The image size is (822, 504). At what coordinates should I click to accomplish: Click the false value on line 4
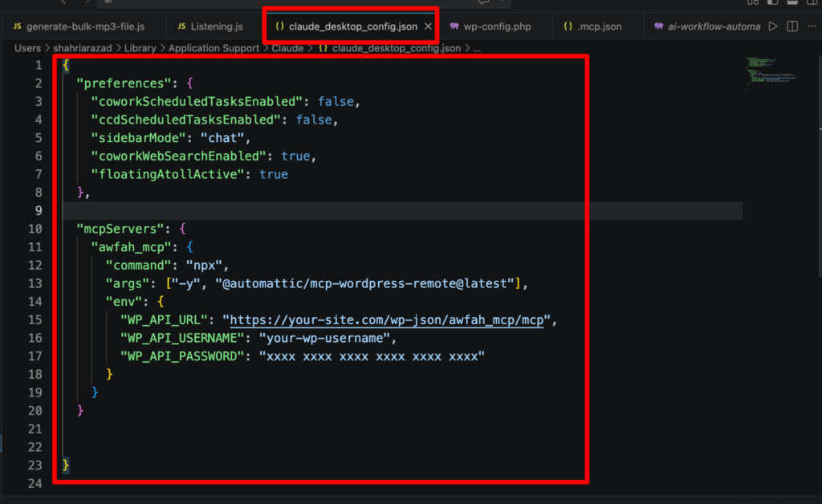(x=314, y=120)
